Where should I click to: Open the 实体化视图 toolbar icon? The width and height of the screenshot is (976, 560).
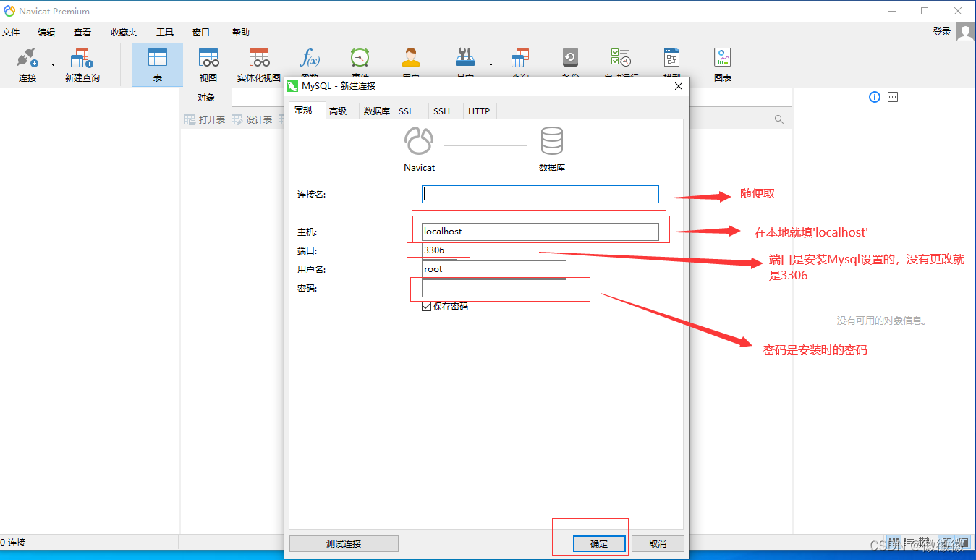(x=259, y=58)
